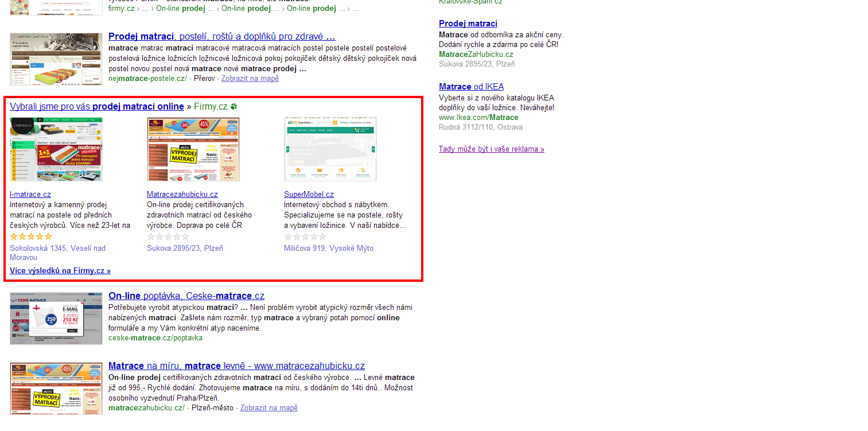This screenshot has height=431, width=868.
Task: Open the Matracezahubicku.cz thumbnail in Firmy box
Action: [193, 149]
